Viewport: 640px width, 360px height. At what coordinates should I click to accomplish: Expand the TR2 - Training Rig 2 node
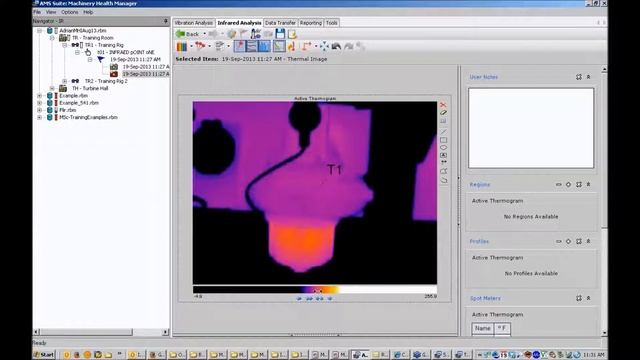64,81
